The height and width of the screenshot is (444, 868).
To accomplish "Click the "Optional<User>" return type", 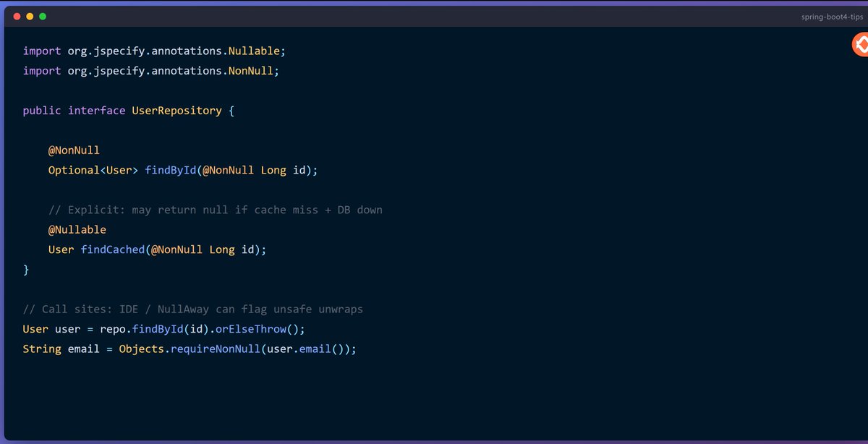I will click(x=93, y=170).
